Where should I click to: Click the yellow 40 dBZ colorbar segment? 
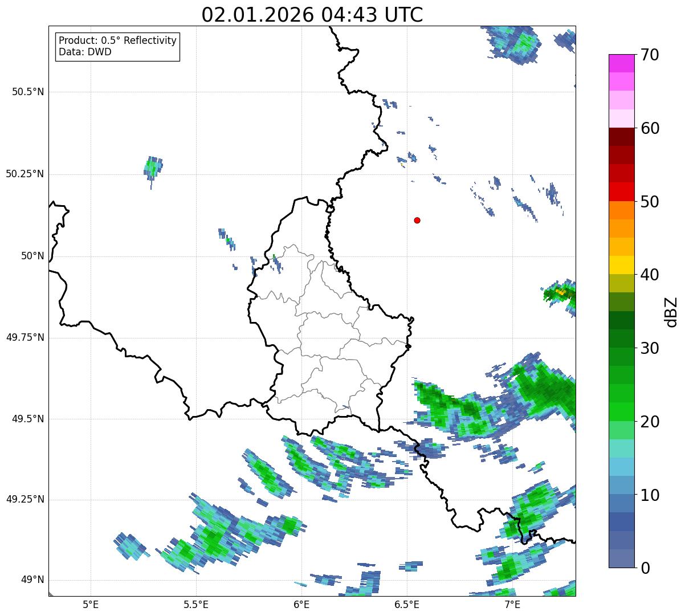[x=621, y=265]
